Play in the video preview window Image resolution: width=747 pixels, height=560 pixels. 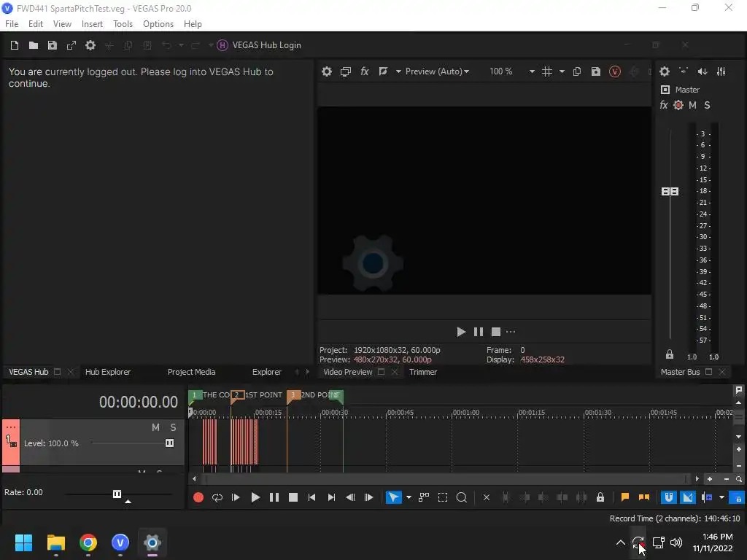(461, 332)
